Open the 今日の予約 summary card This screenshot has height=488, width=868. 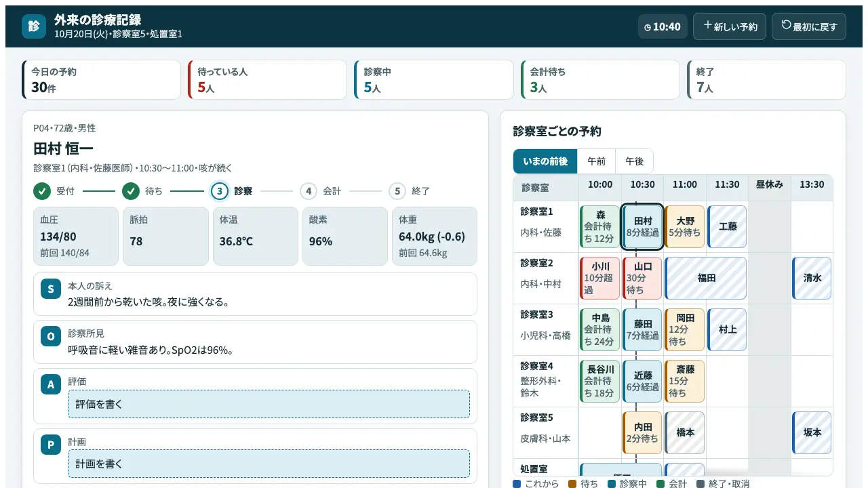coord(102,80)
